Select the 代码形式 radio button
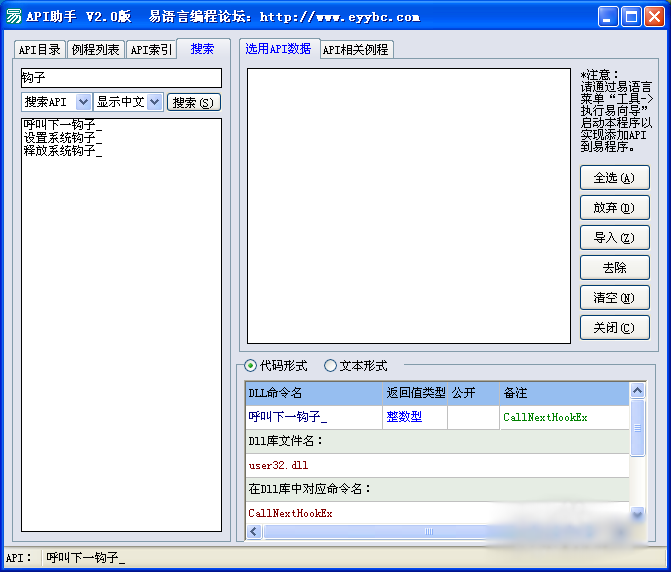 [251, 366]
